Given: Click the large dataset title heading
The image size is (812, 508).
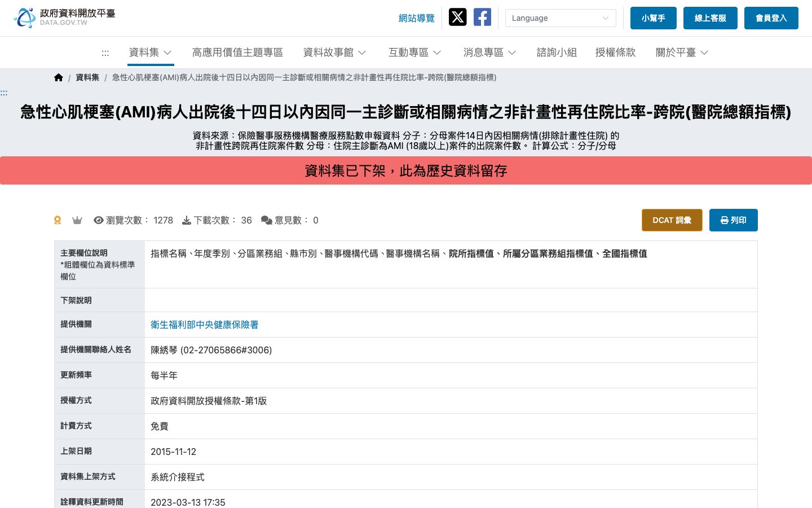Looking at the screenshot, I should (x=406, y=112).
